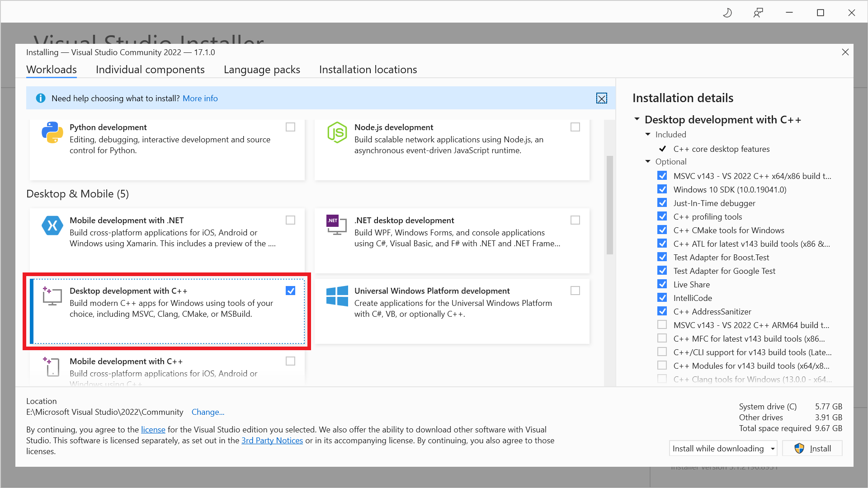This screenshot has width=868, height=488.
Task: Open the 3rd Party Notices link
Action: 272,440
